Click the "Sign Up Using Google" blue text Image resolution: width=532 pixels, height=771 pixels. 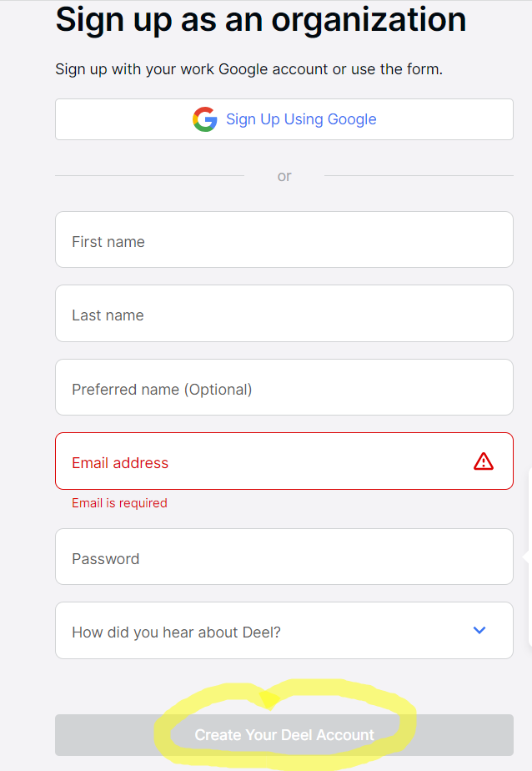click(301, 119)
